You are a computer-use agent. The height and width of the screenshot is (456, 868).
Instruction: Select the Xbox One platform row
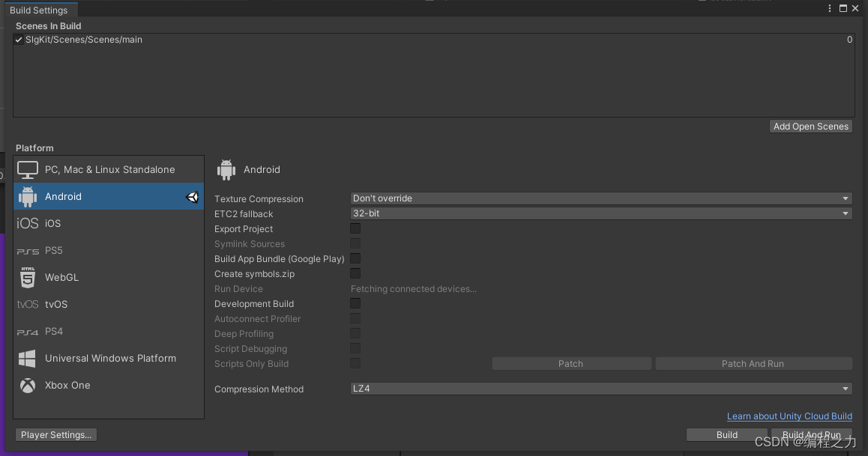[109, 386]
